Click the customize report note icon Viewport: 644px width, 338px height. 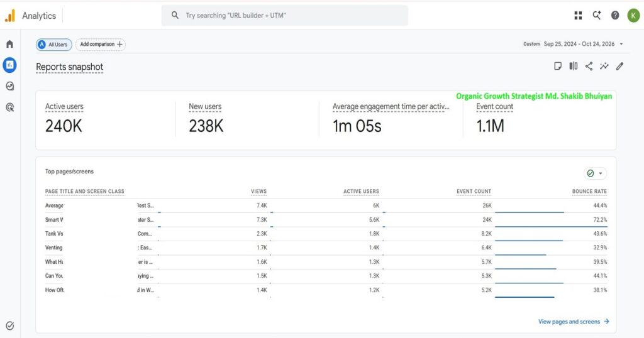(558, 66)
